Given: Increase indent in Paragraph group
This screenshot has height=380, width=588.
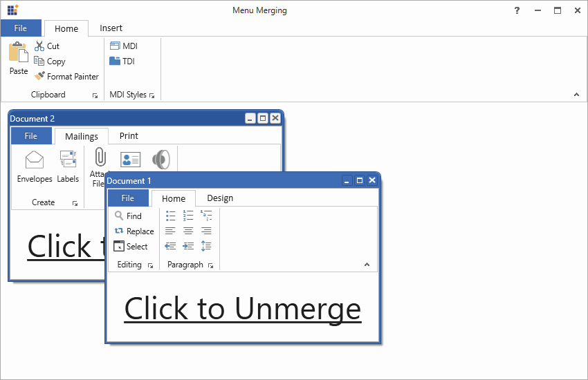Looking at the screenshot, I should pos(188,246).
